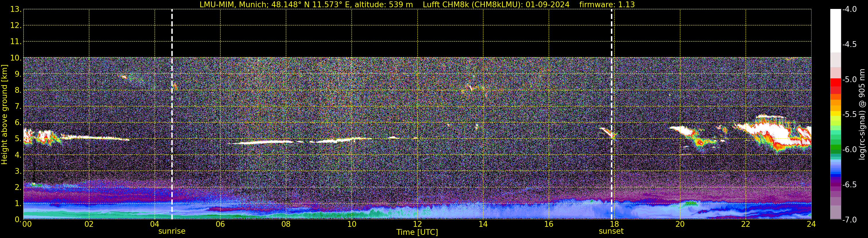Click the "sunrise" label below the time axis
The width and height of the screenshot is (868, 238).
(172, 231)
